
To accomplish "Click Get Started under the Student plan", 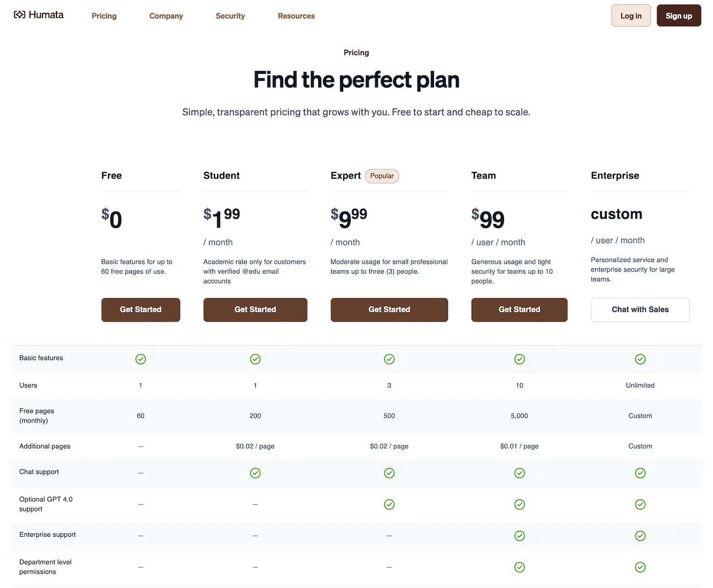I will click(x=255, y=309).
